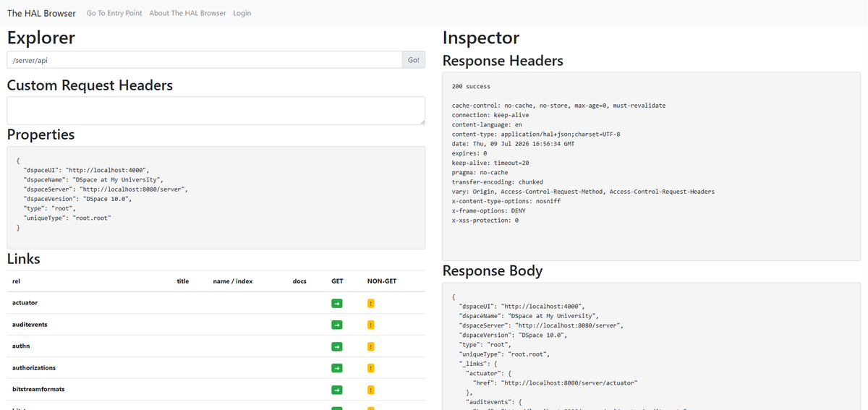The image size is (868, 410).
Task: Click the vary response header line
Action: point(583,192)
